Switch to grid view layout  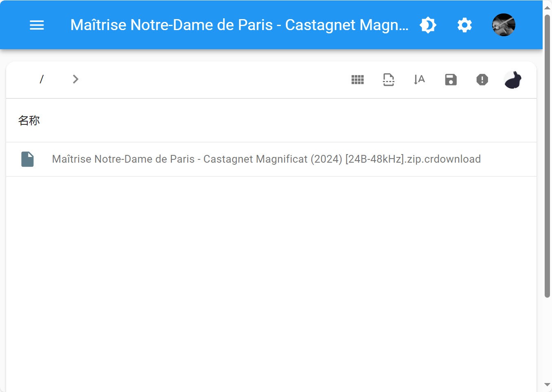pos(357,80)
